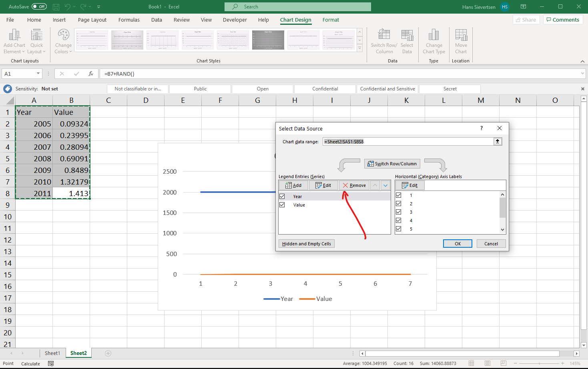Click the Change Chart Type icon
The image size is (588, 369).
pos(433,35)
